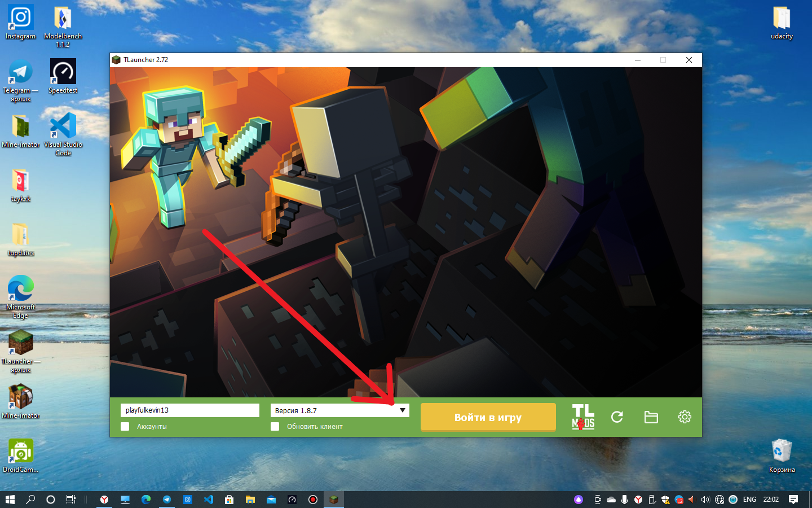The height and width of the screenshot is (508, 812).
Task: Open File Explorer from the taskbar
Action: click(250, 500)
